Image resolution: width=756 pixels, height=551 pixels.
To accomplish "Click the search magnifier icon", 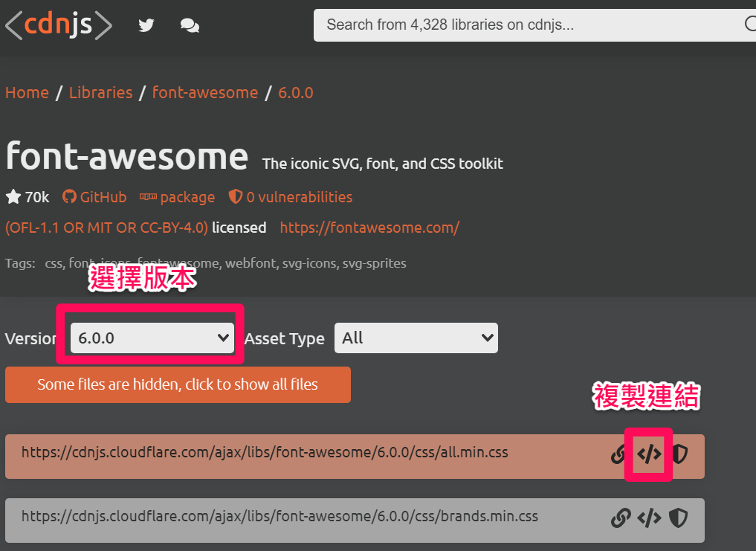I will tap(750, 24).
